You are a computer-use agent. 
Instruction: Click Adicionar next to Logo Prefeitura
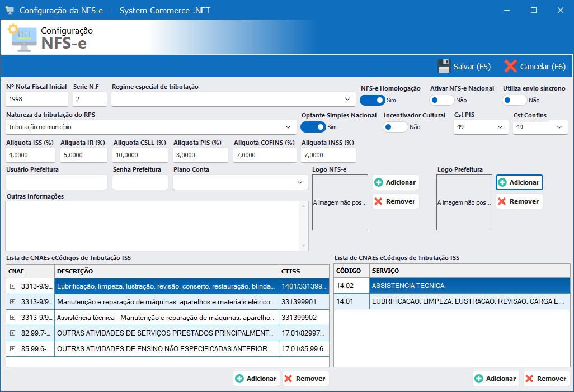click(519, 182)
